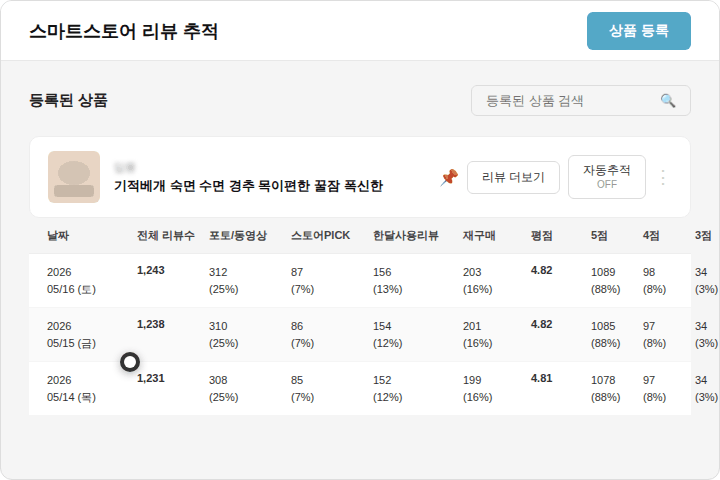The image size is (720, 480).
Task: Select 4점 count 97 in 05/14 row
Action: [x=649, y=380]
